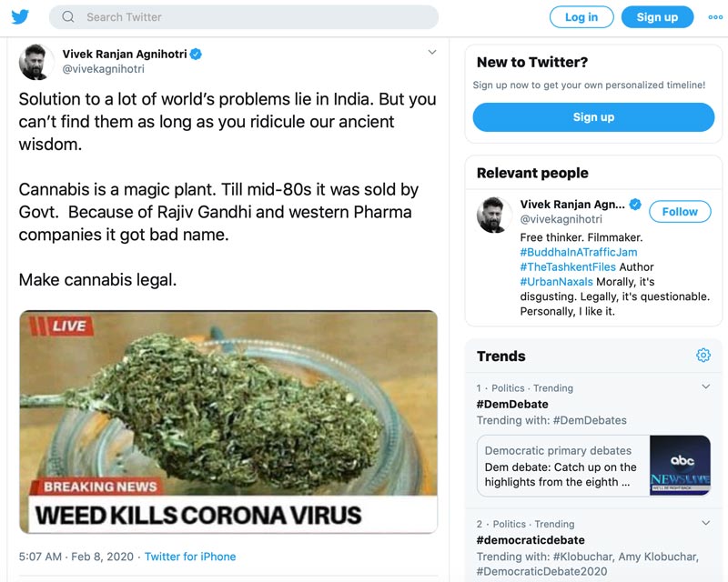The image size is (728, 582).
Task: Click the search magnifier icon
Action: (x=68, y=17)
